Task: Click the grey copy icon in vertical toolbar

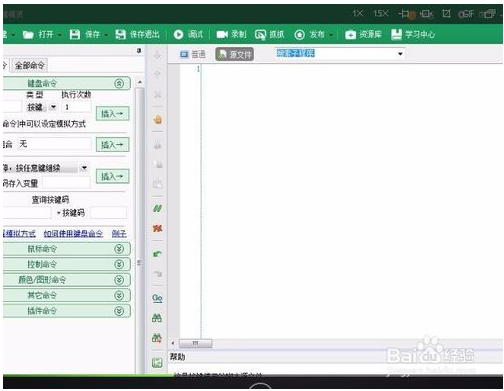Action: click(158, 164)
